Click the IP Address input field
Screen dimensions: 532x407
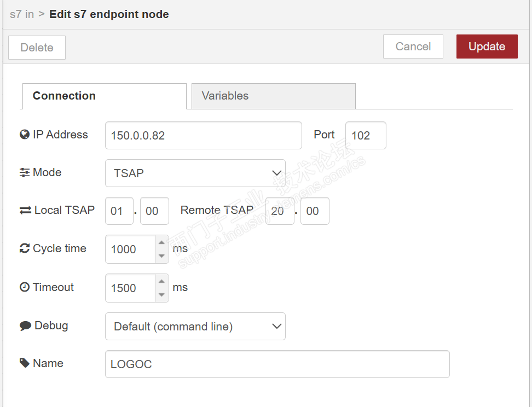point(203,136)
